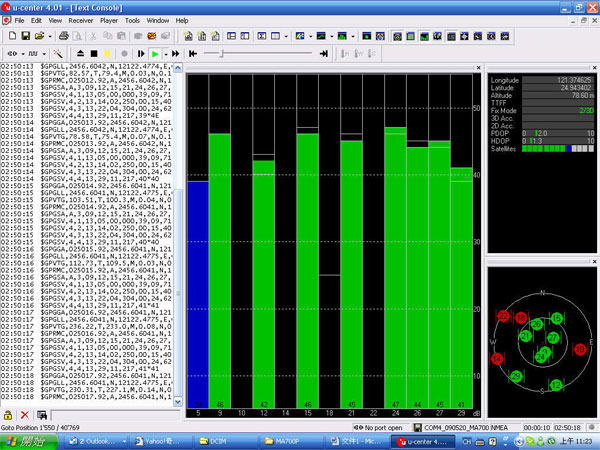
Task: Toggle the data table docking window icon
Action: click(x=451, y=36)
